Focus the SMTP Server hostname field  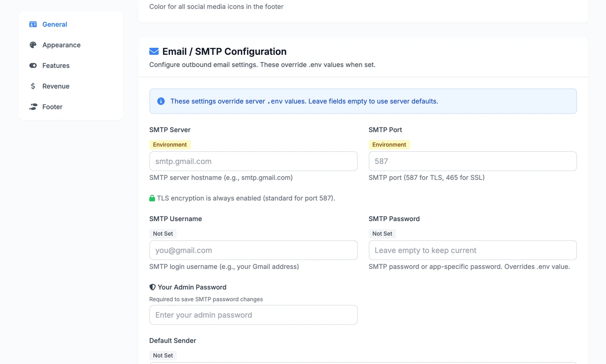[x=253, y=161]
